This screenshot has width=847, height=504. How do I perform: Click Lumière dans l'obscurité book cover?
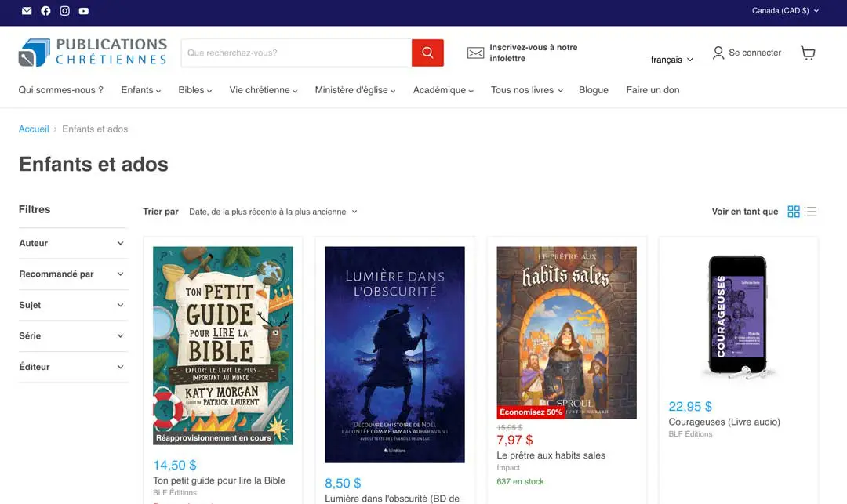[x=394, y=354]
